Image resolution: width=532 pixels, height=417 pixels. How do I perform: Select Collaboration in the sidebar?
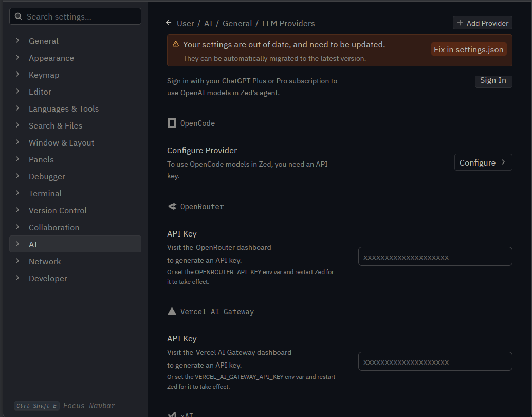[x=75, y=227]
